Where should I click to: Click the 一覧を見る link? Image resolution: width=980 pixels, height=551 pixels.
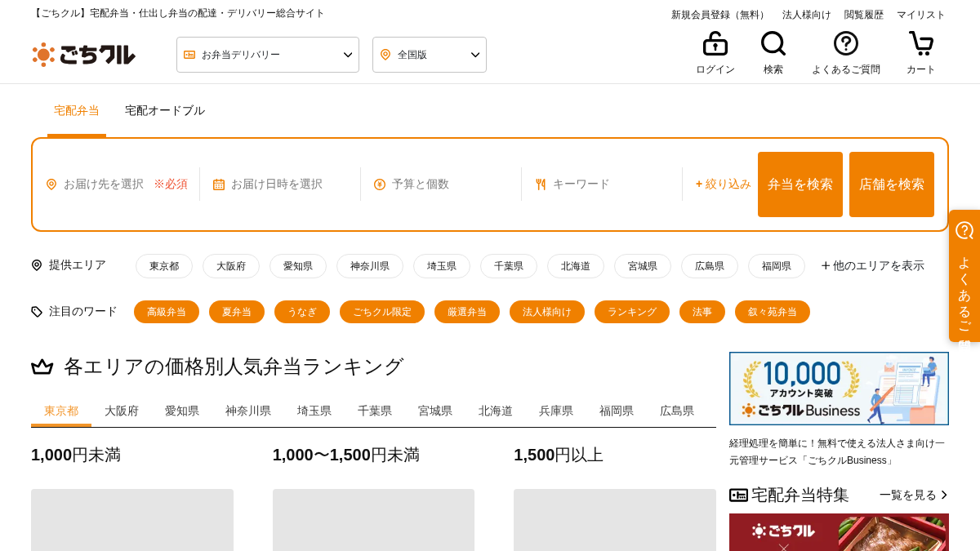[x=914, y=495]
